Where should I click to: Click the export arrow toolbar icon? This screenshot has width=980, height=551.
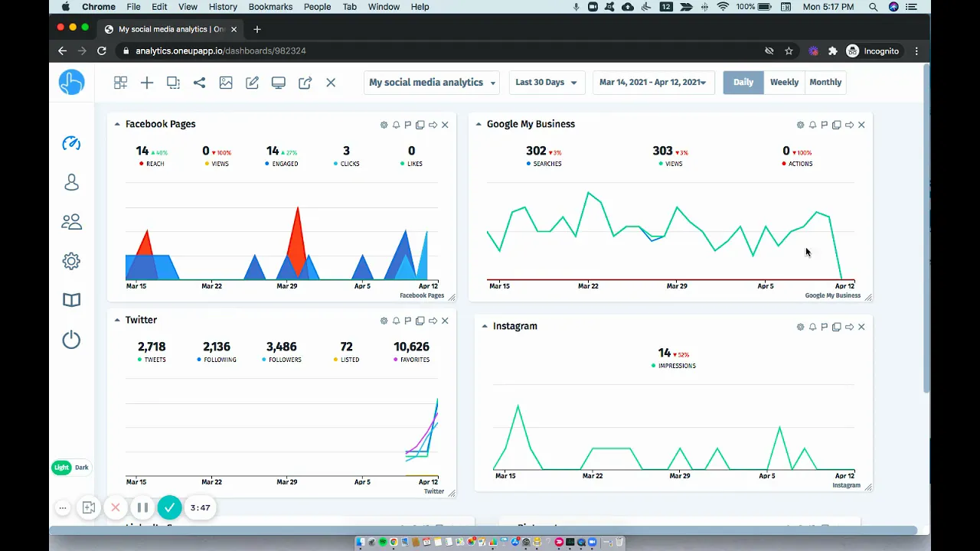coord(305,83)
